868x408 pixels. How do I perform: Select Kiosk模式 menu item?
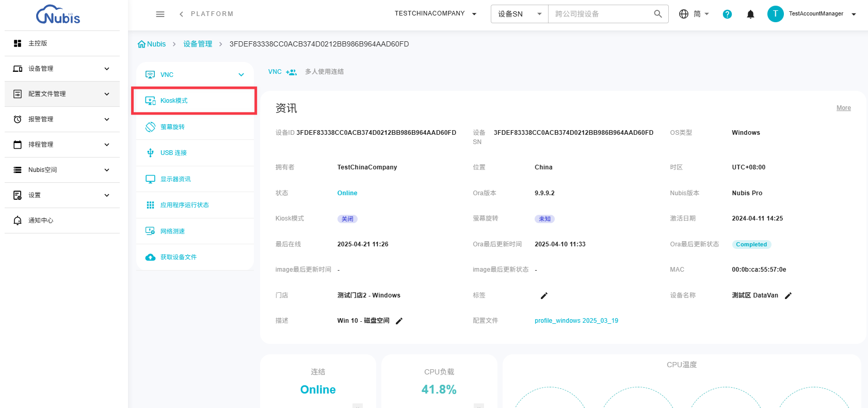[x=195, y=101]
